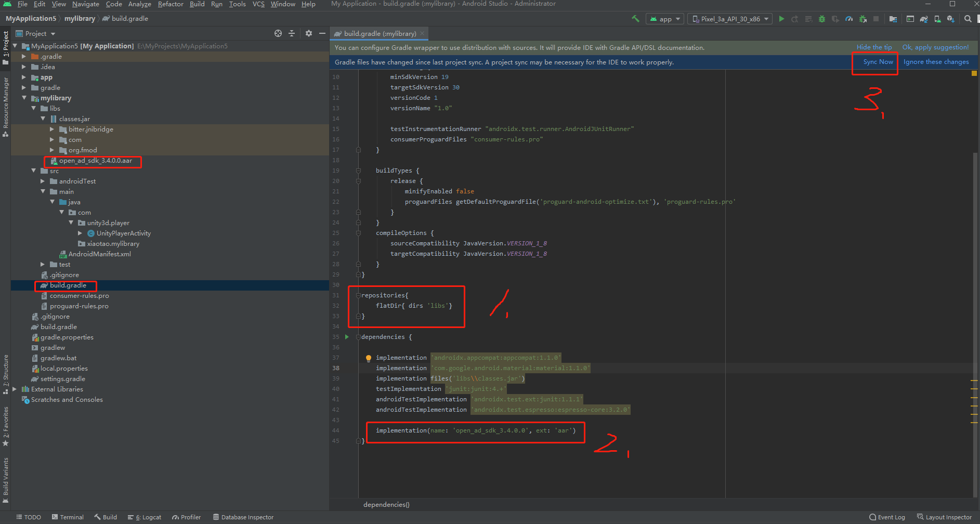
Task: Open the Navigate menu
Action: tap(86, 4)
